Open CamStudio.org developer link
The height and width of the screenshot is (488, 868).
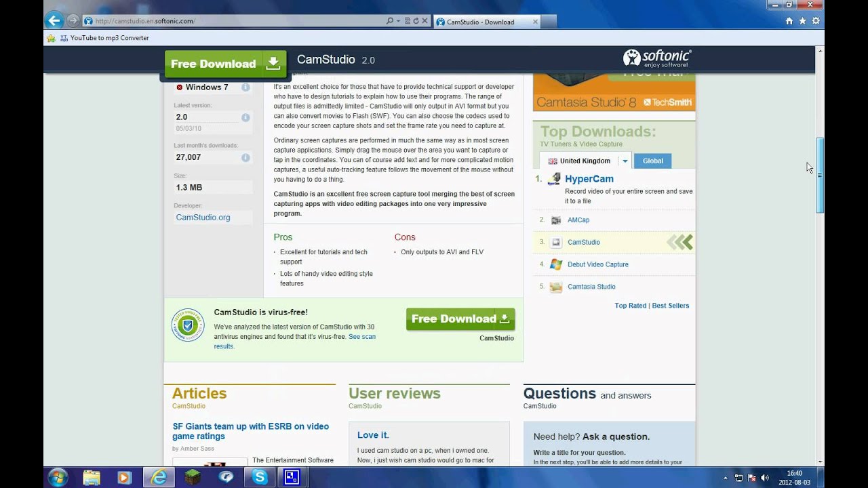[x=203, y=218]
